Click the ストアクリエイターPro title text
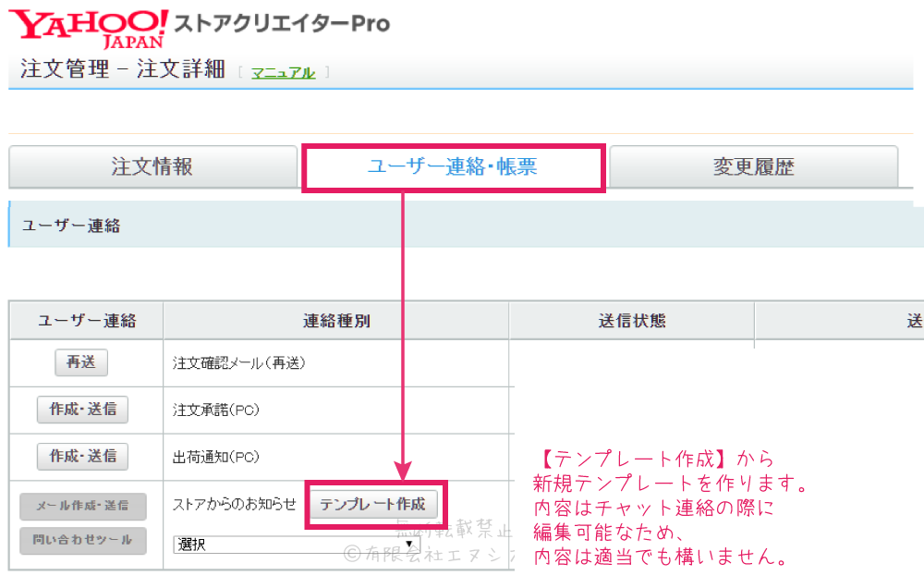Screen dimensions: 924x588 click(x=282, y=24)
